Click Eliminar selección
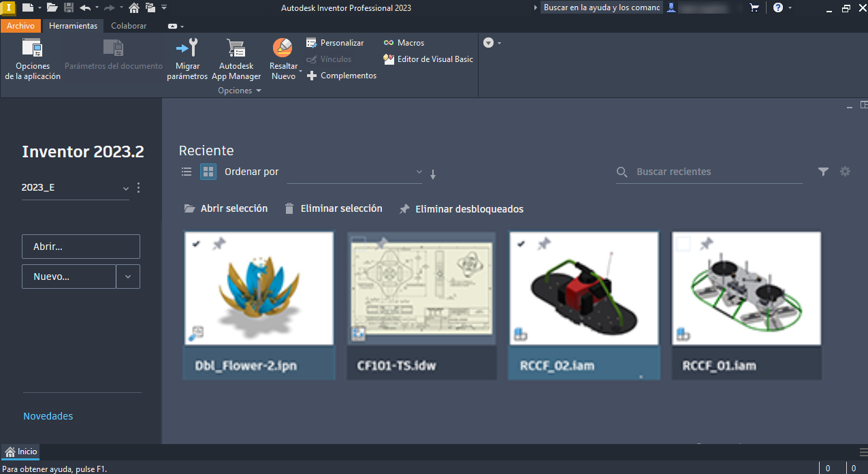The width and height of the screenshot is (868, 474). tap(333, 209)
